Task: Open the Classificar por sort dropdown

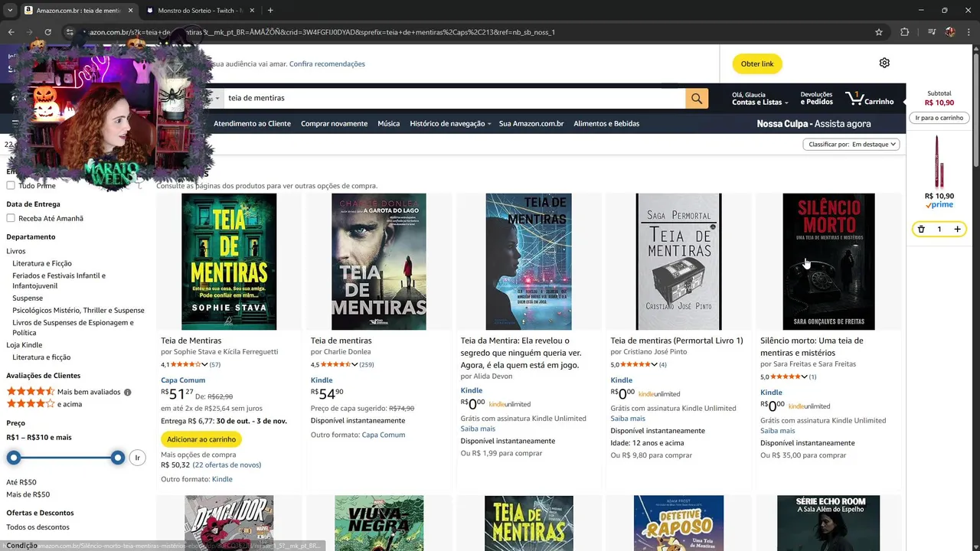Action: [851, 144]
